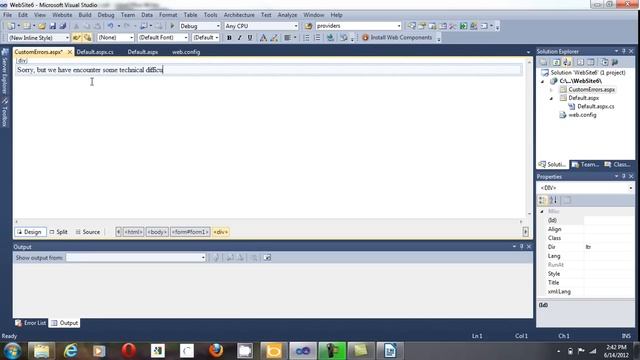Close the CustomErrors.aspx tab

(70, 52)
